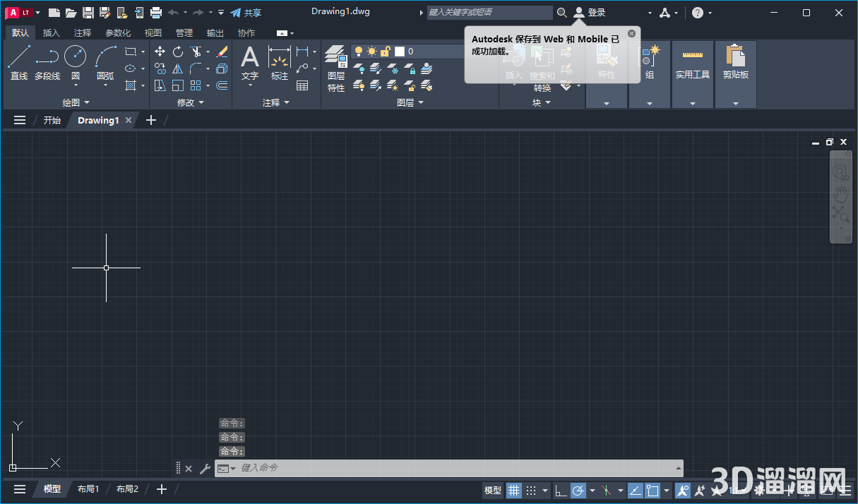This screenshot has width=858, height=504.
Task: Toggle layer on/off lightbulb icon
Action: [x=358, y=52]
